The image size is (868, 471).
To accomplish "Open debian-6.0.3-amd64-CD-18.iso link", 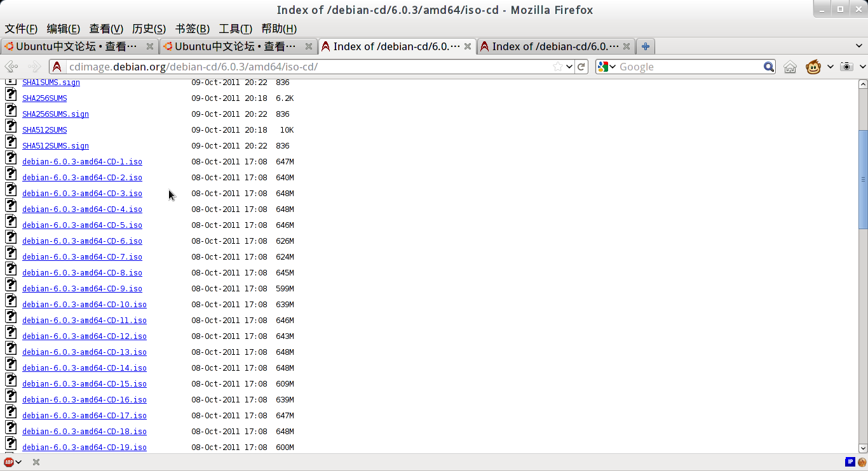I will click(85, 432).
